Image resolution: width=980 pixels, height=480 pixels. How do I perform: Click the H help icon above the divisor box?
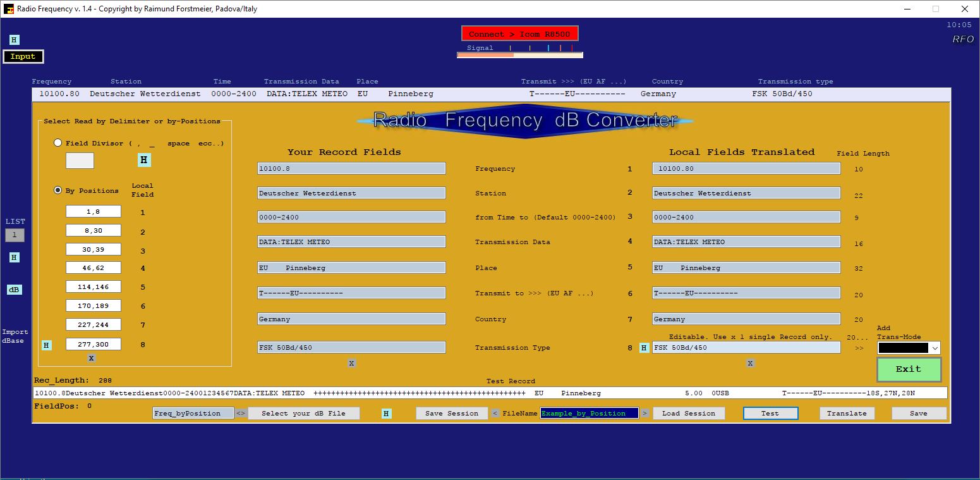(x=144, y=160)
